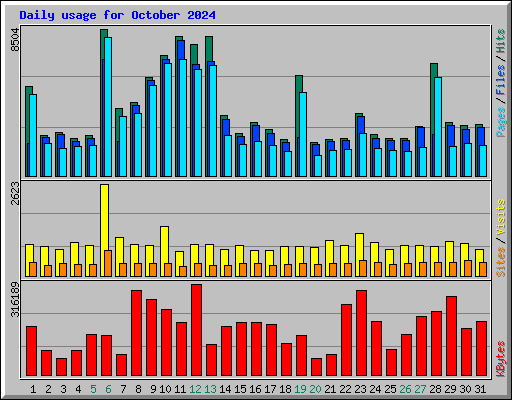This screenshot has width=512, height=400.
Task: Click the 'Daily usage for October 2024' title
Action: (117, 15)
